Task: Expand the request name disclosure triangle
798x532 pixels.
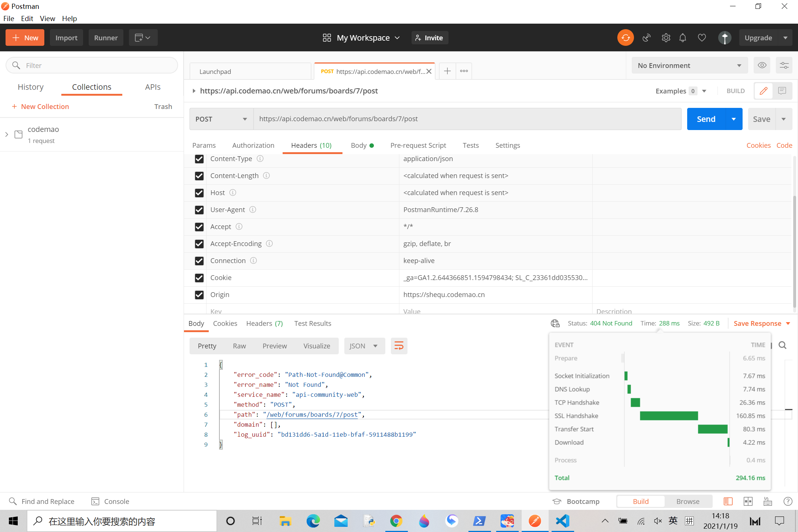Action: coord(194,91)
